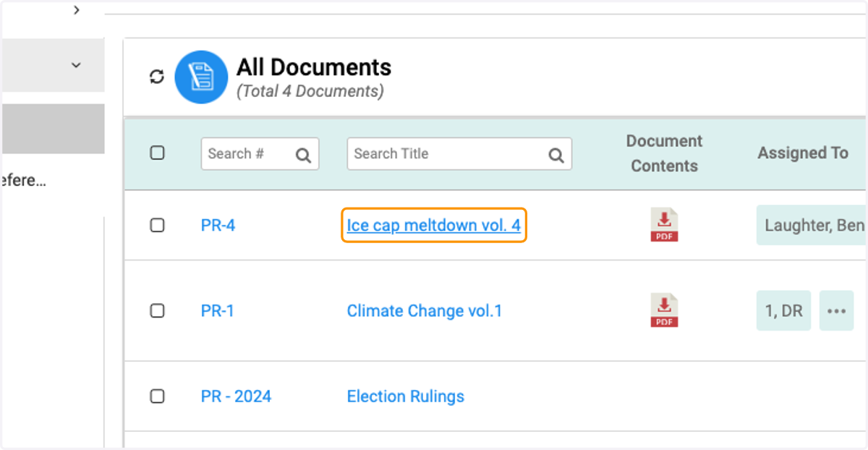Select the highlighted gray sidebar item
This screenshot has width=868, height=450.
[x=53, y=129]
